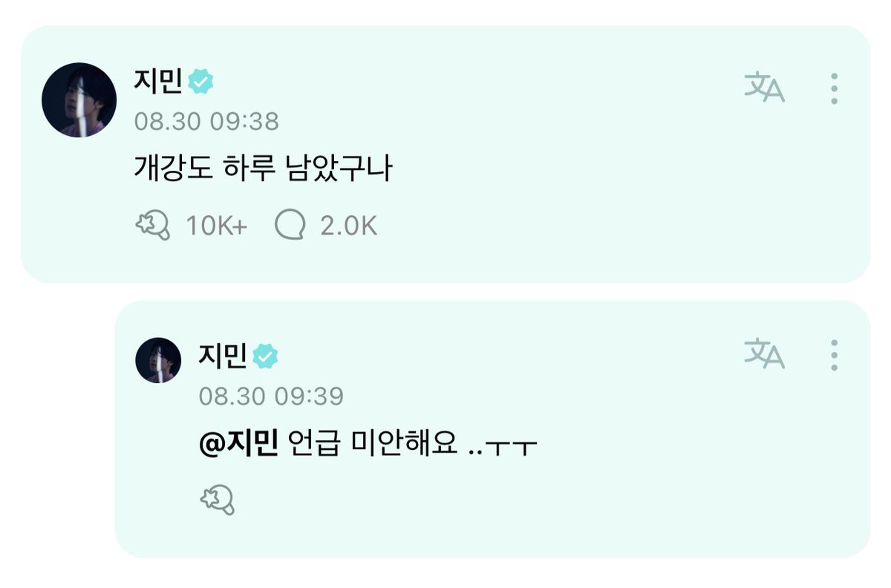Image resolution: width=891 pixels, height=588 pixels.
Task: Click the verified badge on the reply
Action: tap(265, 356)
